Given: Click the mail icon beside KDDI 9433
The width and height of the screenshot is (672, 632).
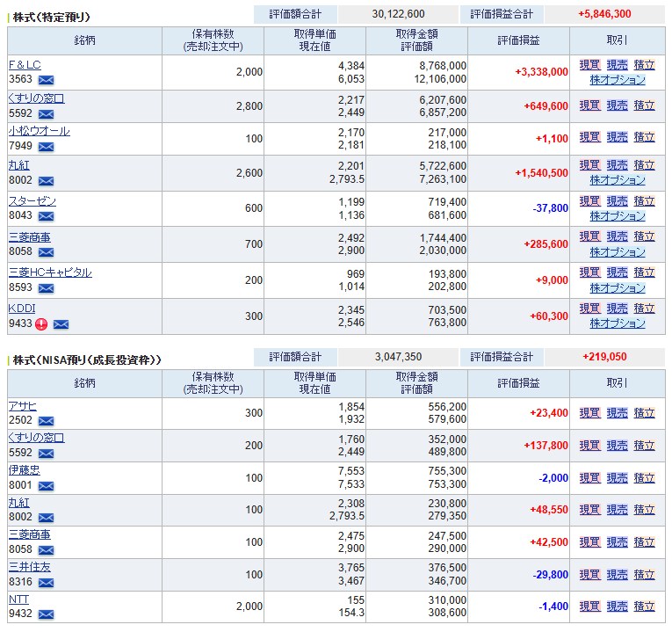Looking at the screenshot, I should [61, 324].
